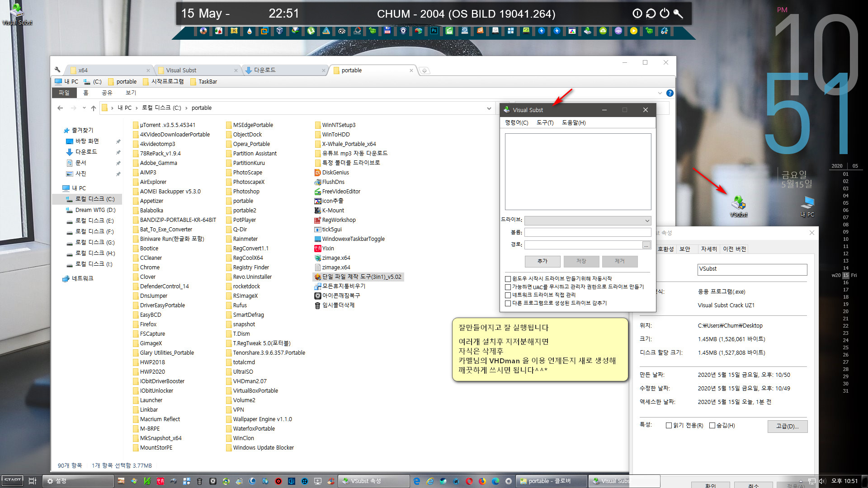Open the VSubst desktop shortcut icon

click(x=739, y=206)
